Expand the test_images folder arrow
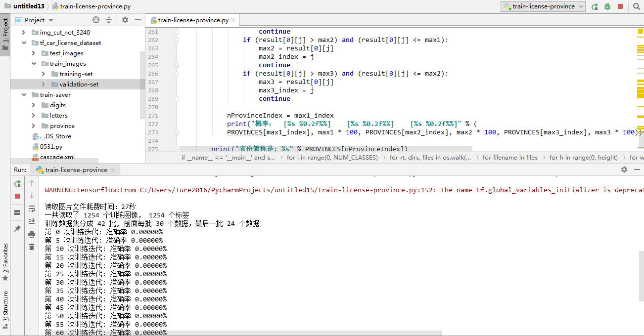The width and height of the screenshot is (644, 336). point(34,53)
